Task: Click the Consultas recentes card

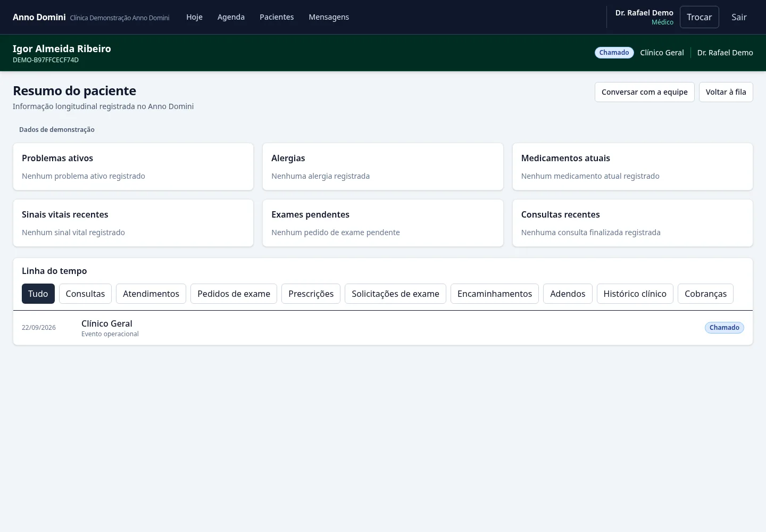Action: (632, 223)
